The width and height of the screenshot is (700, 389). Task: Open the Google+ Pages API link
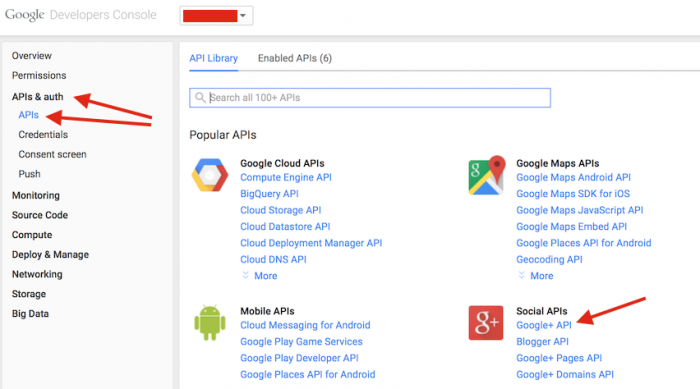coord(559,358)
